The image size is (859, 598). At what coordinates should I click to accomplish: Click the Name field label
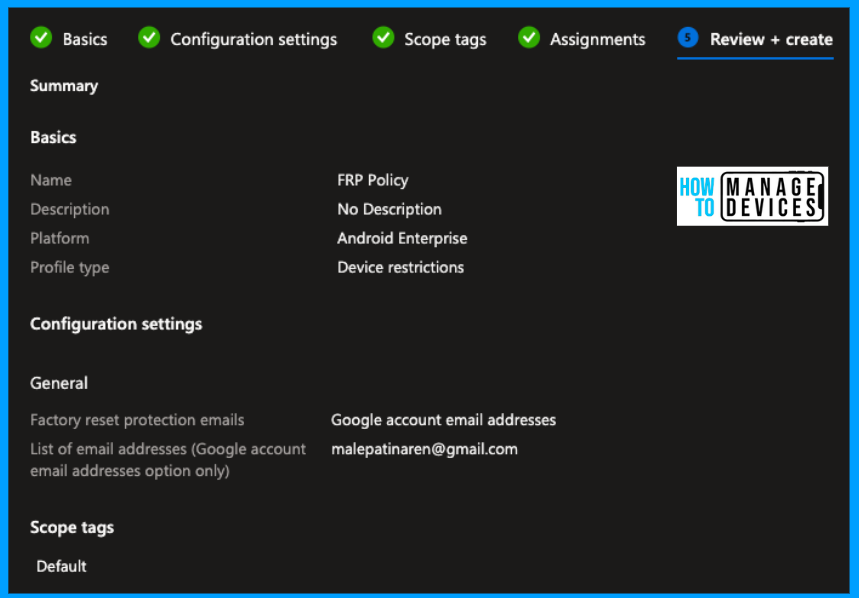[x=51, y=180]
